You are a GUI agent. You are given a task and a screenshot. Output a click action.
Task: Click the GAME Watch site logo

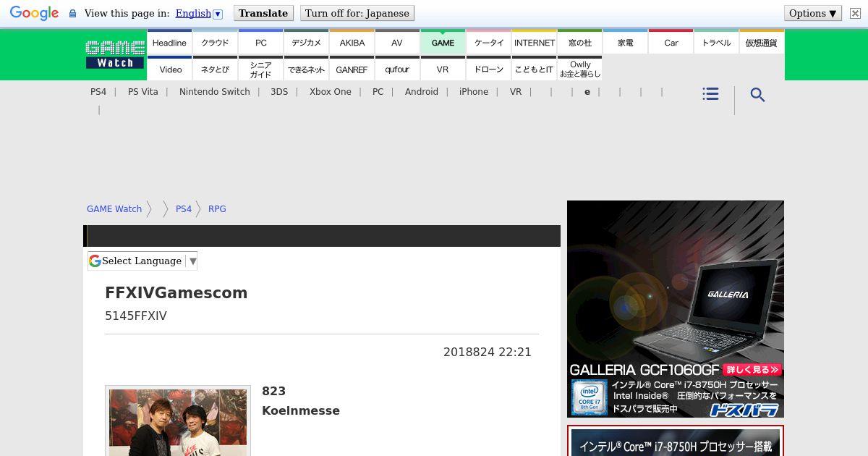115,54
